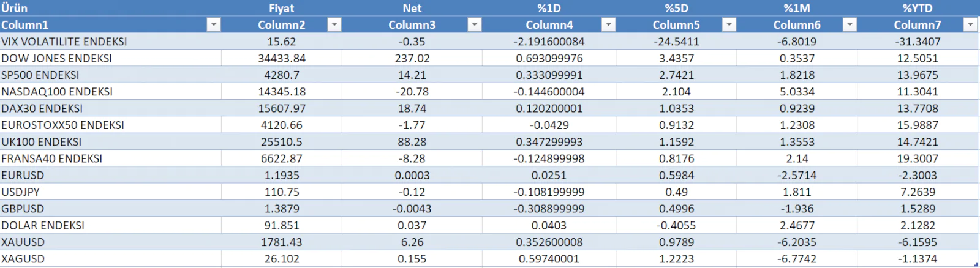Select the %YTD header cell

point(918,8)
